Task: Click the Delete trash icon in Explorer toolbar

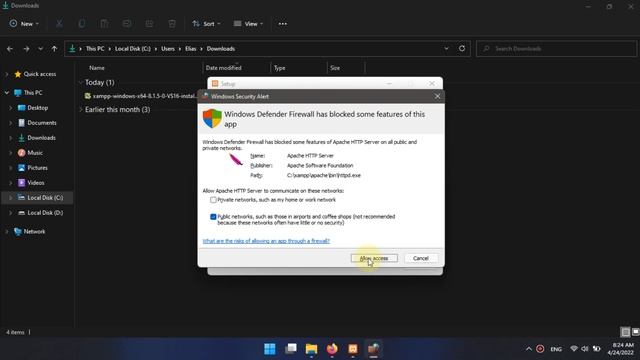Action: tap(172, 24)
